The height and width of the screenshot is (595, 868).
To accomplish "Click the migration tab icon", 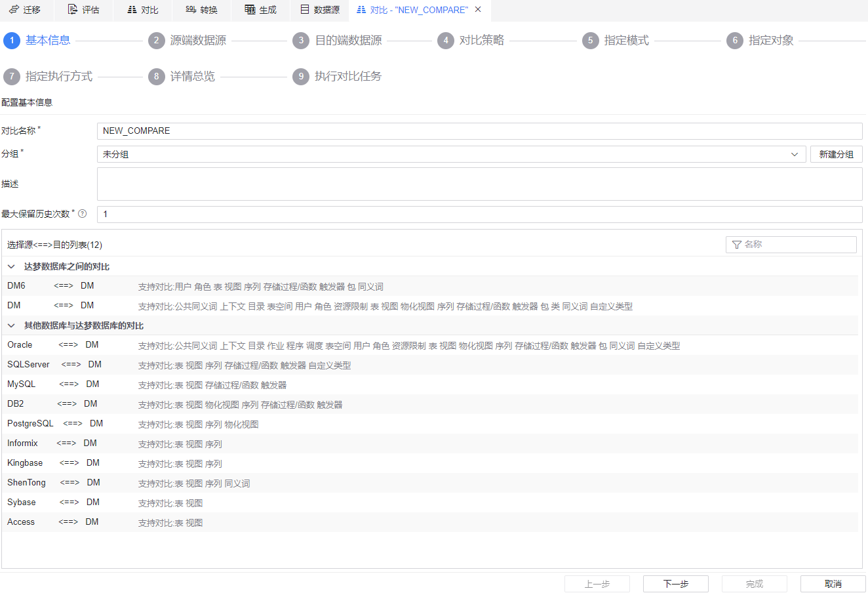I will (14, 10).
